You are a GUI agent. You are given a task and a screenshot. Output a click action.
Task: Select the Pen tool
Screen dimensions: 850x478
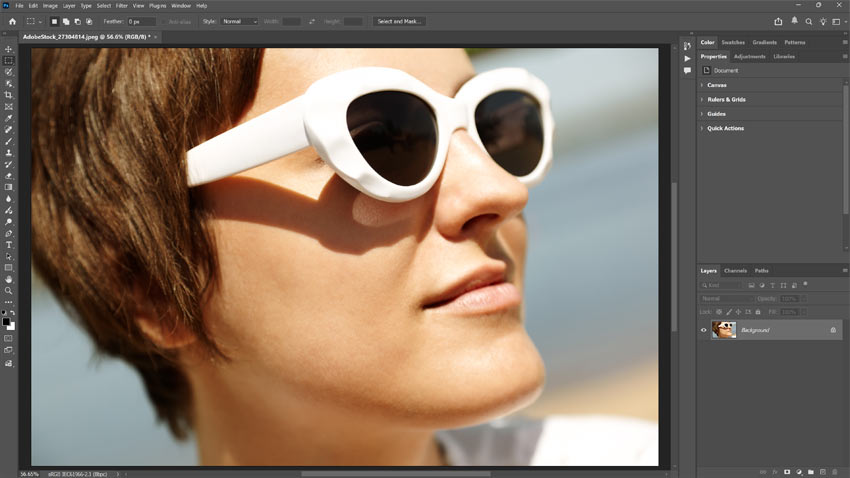(x=9, y=234)
